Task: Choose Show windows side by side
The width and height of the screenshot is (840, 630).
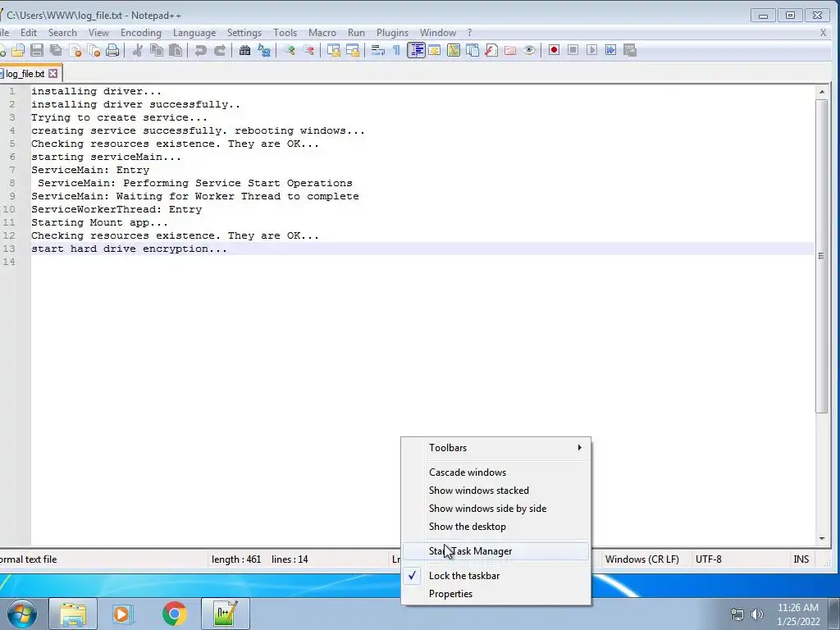Action: point(496,509)
